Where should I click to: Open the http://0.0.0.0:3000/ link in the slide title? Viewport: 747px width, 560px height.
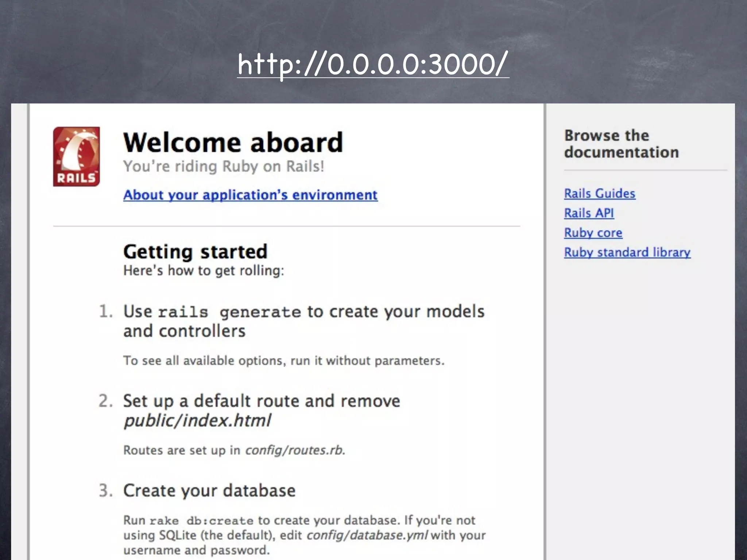(373, 65)
